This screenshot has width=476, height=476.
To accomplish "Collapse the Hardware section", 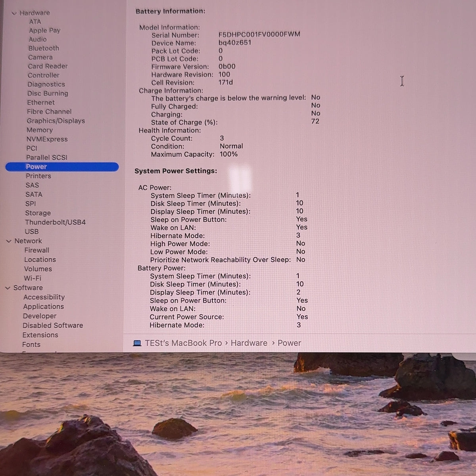I will [x=14, y=13].
